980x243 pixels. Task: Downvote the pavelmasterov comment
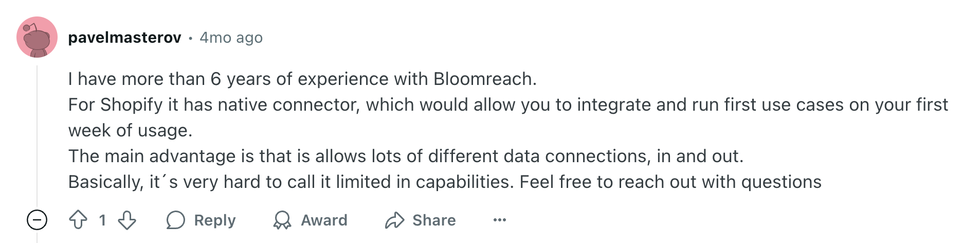click(x=127, y=220)
